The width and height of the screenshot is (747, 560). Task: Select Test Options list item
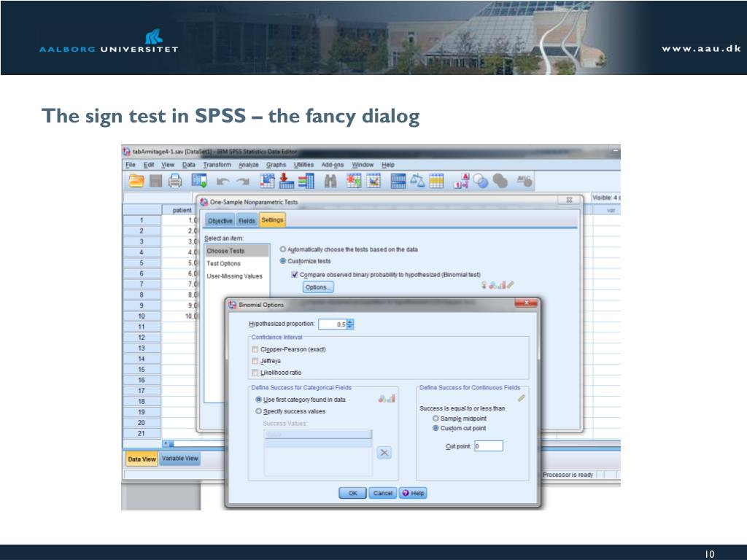pyautogui.click(x=237, y=263)
